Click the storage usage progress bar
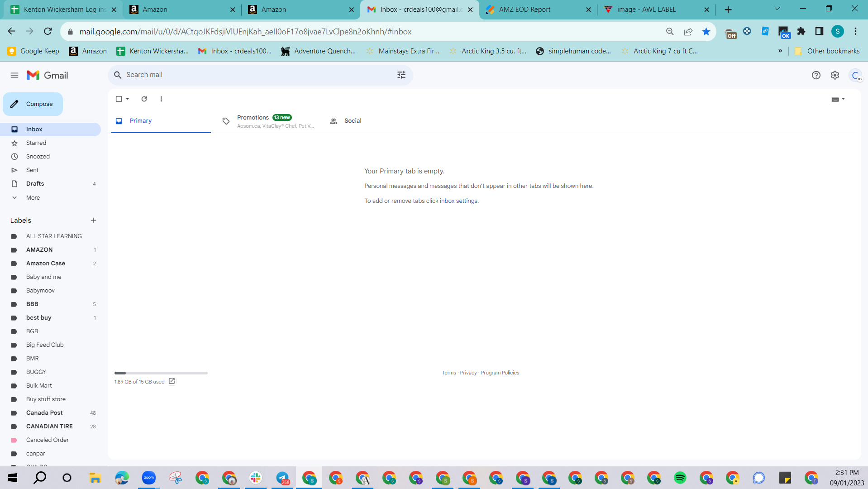Image resolution: width=868 pixels, height=489 pixels. click(x=161, y=373)
